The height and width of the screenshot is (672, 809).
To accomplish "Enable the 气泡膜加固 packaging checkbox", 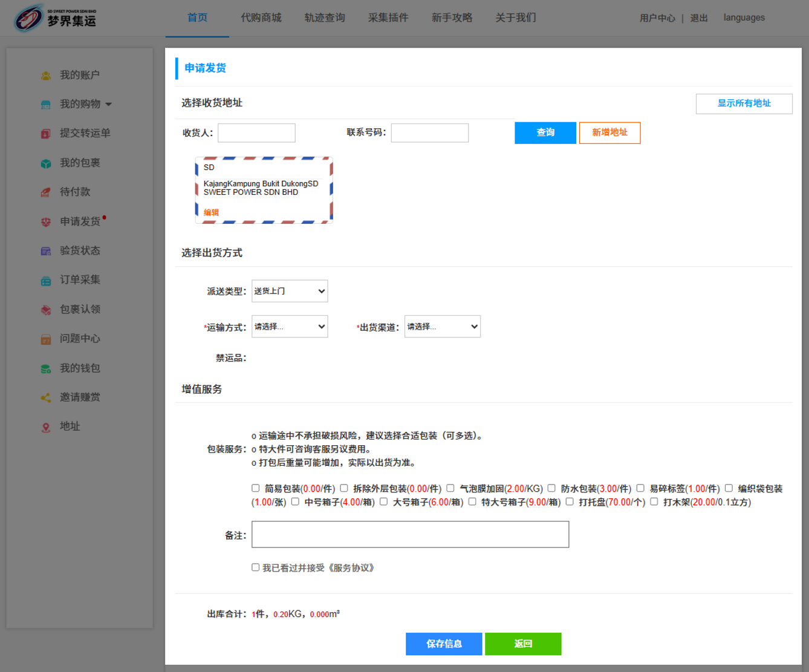I will click(x=450, y=488).
